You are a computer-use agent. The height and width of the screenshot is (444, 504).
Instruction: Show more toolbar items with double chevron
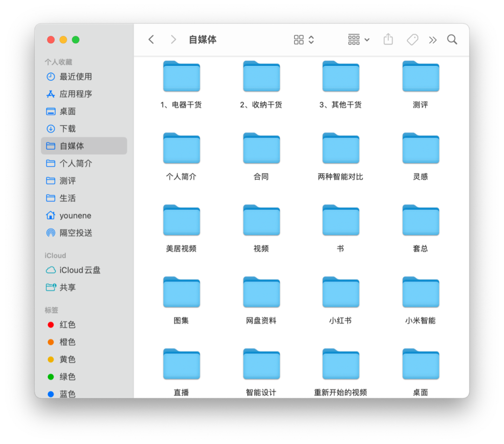pos(433,40)
